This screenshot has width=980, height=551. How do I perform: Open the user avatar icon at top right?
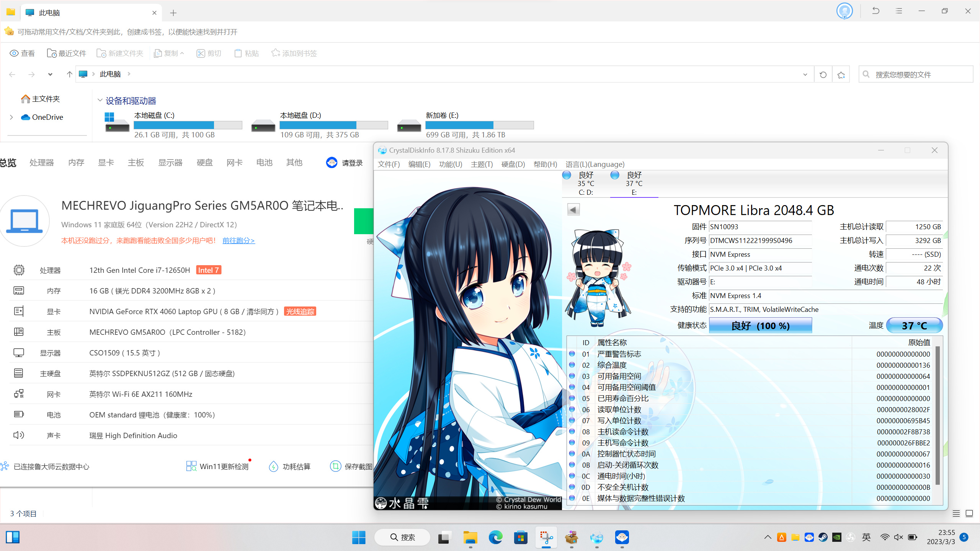[844, 11]
